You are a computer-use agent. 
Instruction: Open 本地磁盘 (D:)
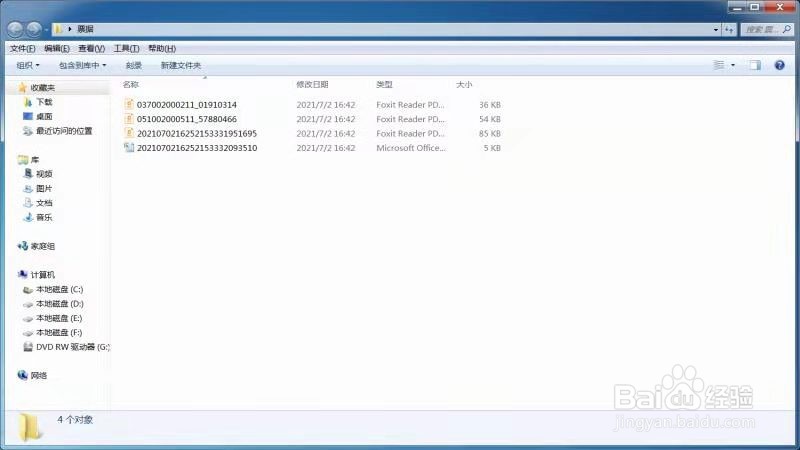point(60,304)
